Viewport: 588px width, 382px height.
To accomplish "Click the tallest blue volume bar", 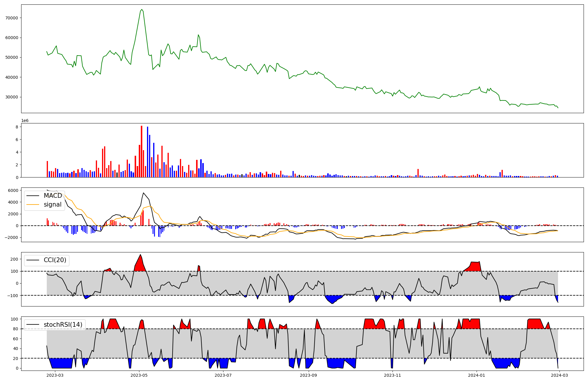I will [x=148, y=152].
